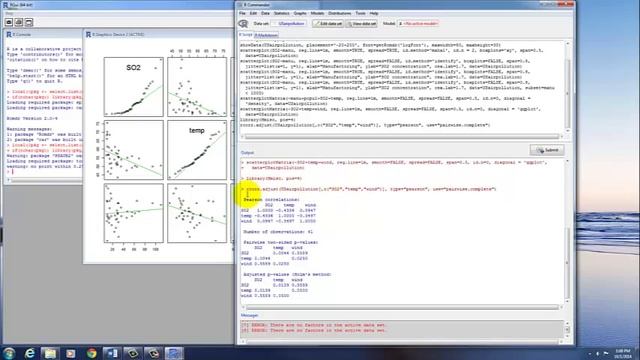The height and width of the screenshot is (360, 640).
Task: Click the taskbar clock
Action: click(x=623, y=353)
